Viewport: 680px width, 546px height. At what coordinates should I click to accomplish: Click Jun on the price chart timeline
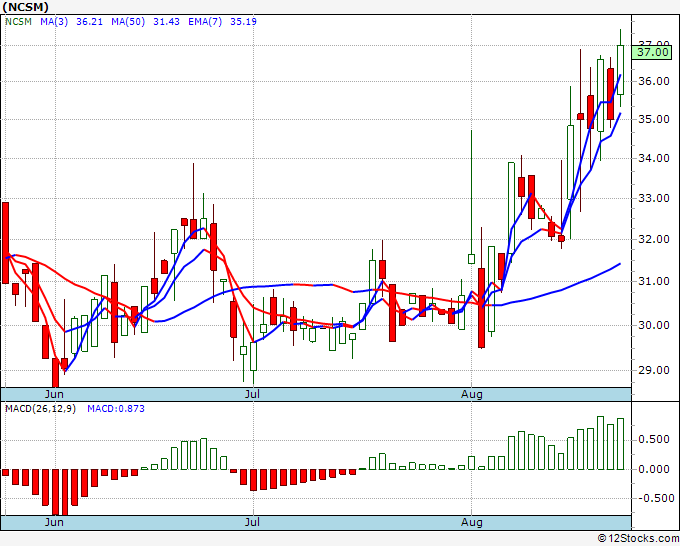(54, 394)
